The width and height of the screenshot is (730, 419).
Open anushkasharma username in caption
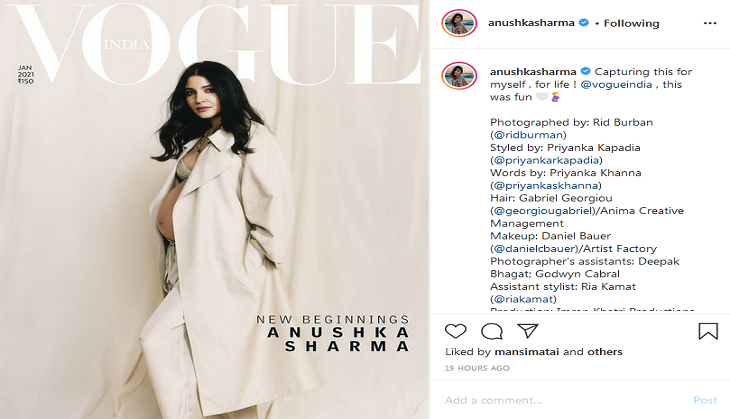533,72
